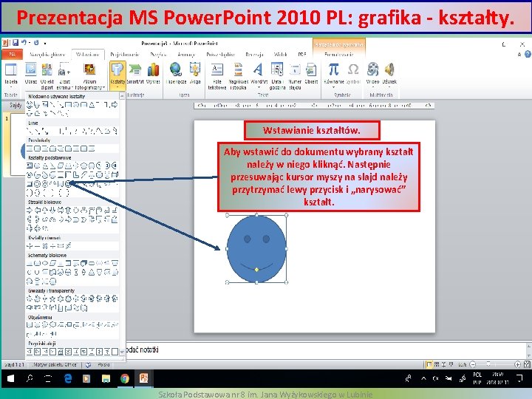Viewport: 532px width, 399px height.
Task: Switch to the Narzędzia główne tab
Action: point(47,54)
